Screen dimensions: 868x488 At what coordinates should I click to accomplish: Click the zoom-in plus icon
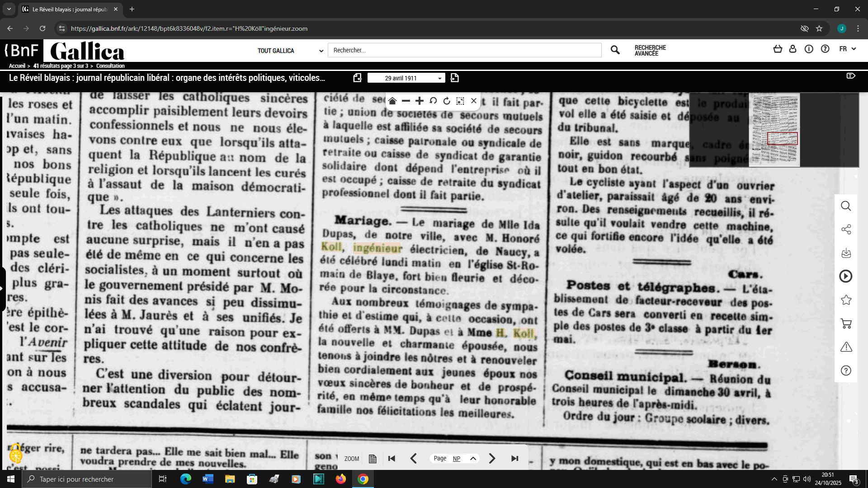coord(420,101)
